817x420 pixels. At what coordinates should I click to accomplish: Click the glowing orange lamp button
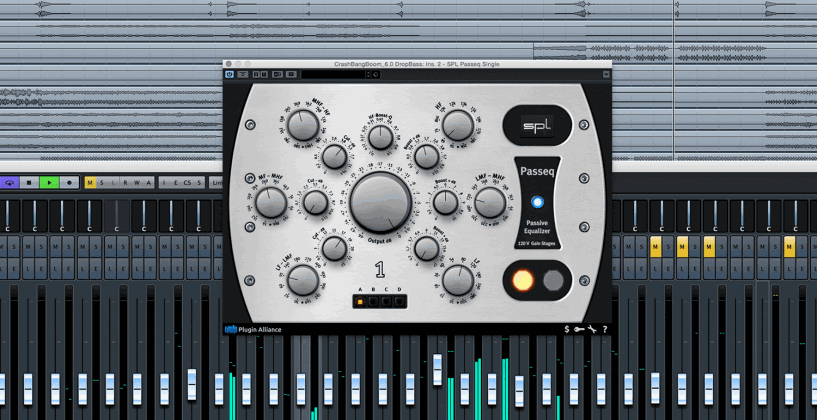(523, 280)
